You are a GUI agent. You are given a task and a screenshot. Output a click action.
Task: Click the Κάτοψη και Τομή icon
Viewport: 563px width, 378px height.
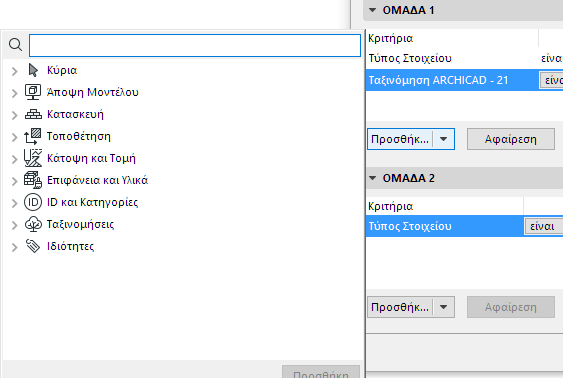click(33, 158)
